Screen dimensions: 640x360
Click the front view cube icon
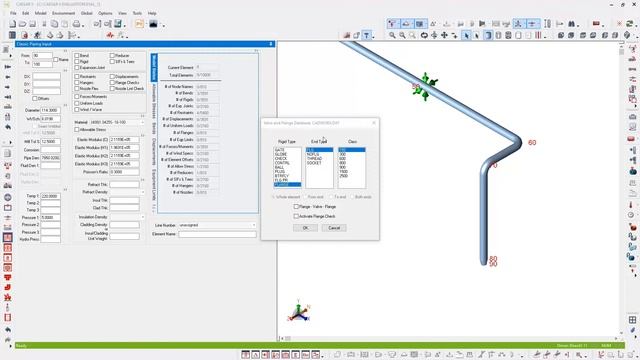click(561, 36)
